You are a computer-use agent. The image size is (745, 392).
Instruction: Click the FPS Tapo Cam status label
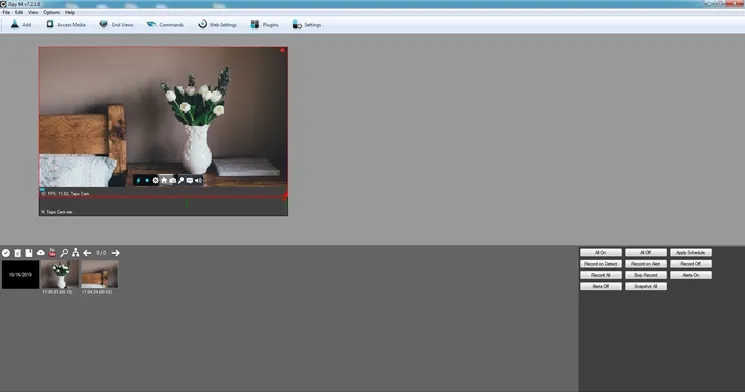coord(65,193)
